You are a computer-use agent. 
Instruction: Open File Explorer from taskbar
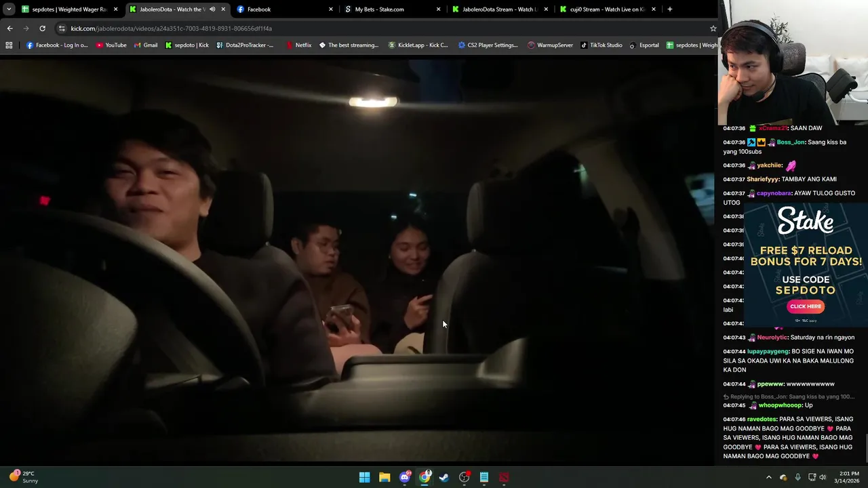(x=384, y=477)
